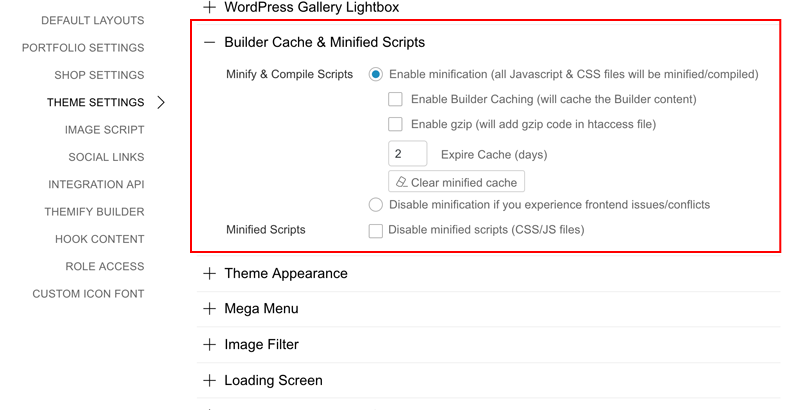Tick the Enable gzip checkbox
Screen dimensions: 800x410
click(395, 124)
